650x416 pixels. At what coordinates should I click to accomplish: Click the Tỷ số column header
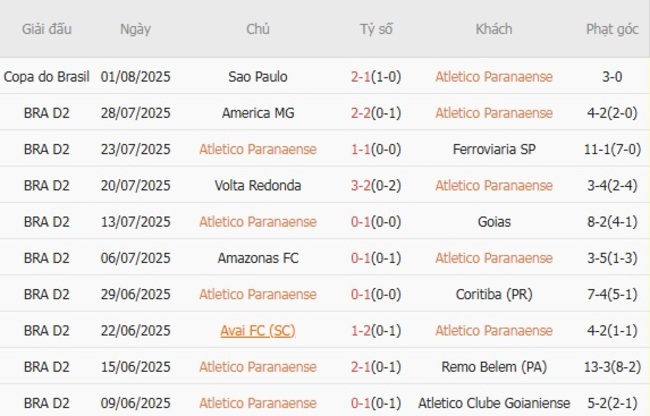[x=376, y=29]
